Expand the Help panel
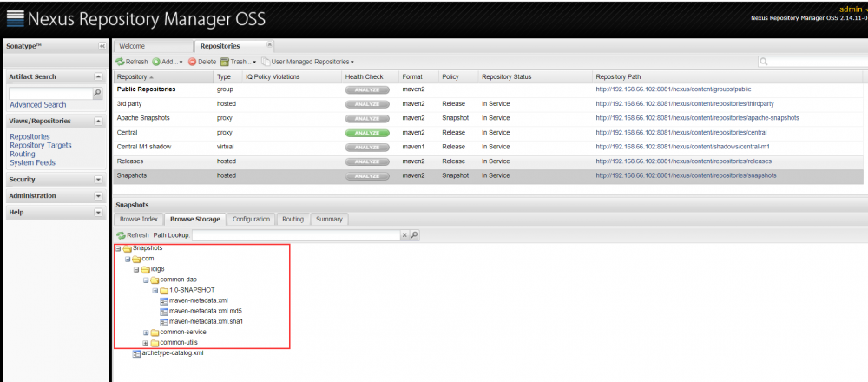 coord(98,213)
